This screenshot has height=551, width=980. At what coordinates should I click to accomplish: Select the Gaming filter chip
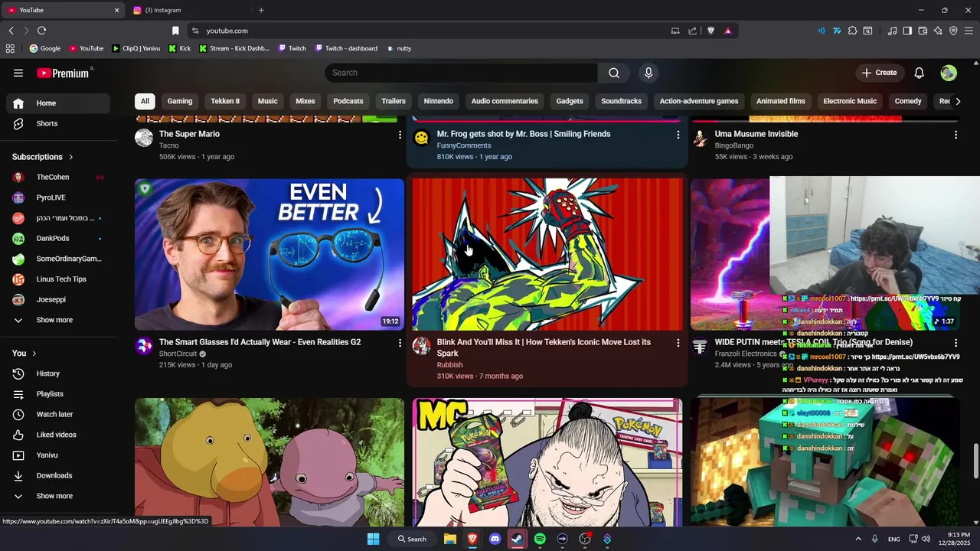(180, 101)
